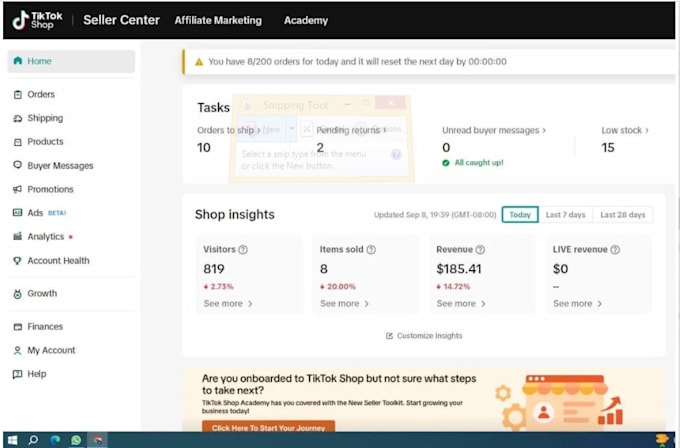
Task: Click the Analytics chart icon
Action: [17, 236]
